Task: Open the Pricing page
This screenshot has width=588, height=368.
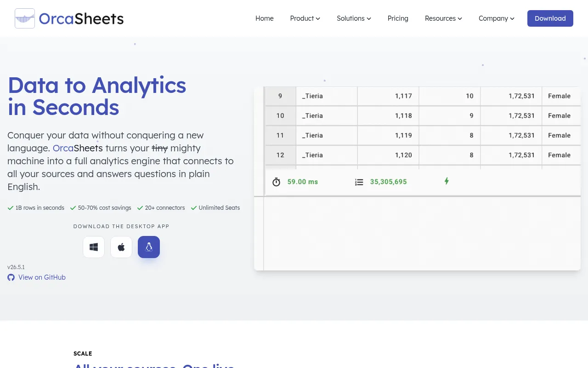Action: 398,18
